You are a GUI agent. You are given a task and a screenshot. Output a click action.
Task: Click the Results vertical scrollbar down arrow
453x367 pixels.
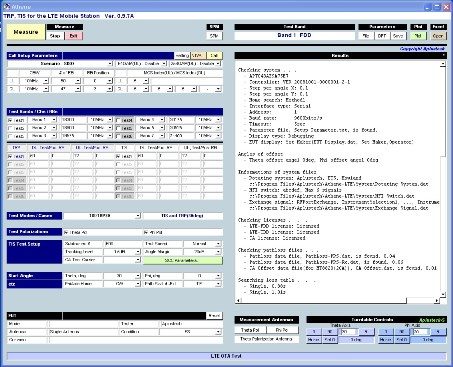point(443,295)
